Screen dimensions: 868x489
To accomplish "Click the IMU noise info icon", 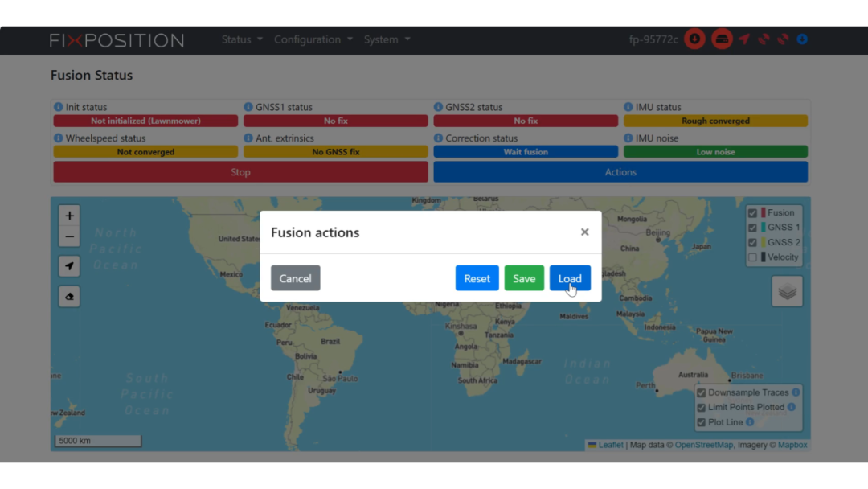I will click(628, 138).
